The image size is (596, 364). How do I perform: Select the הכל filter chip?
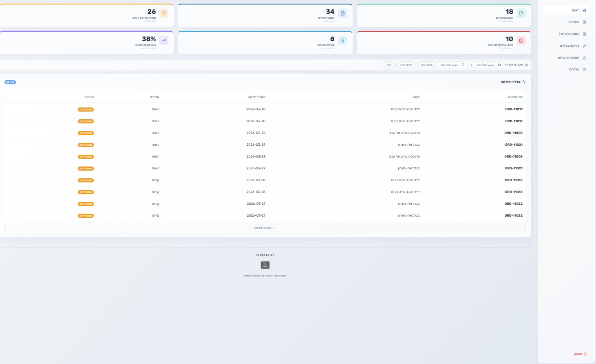[389, 65]
